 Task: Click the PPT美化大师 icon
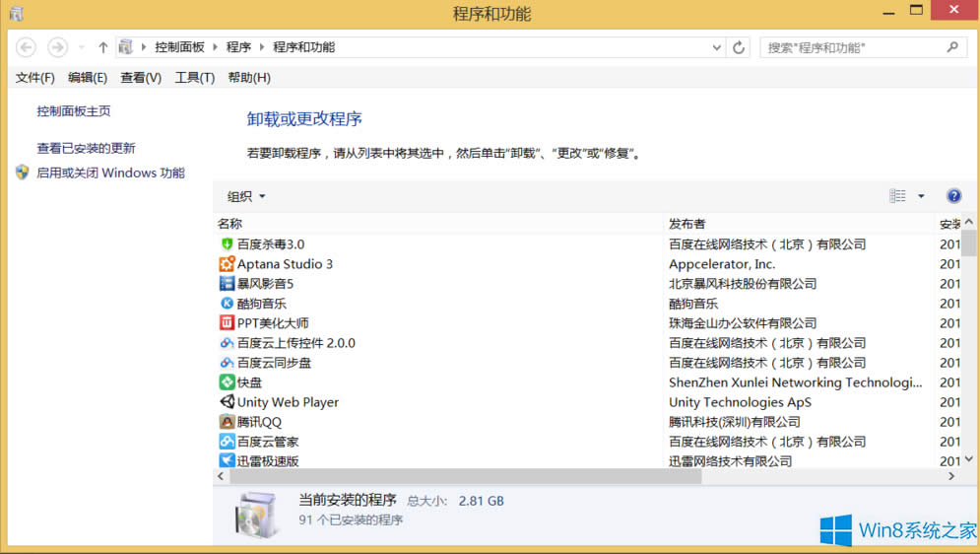point(227,322)
